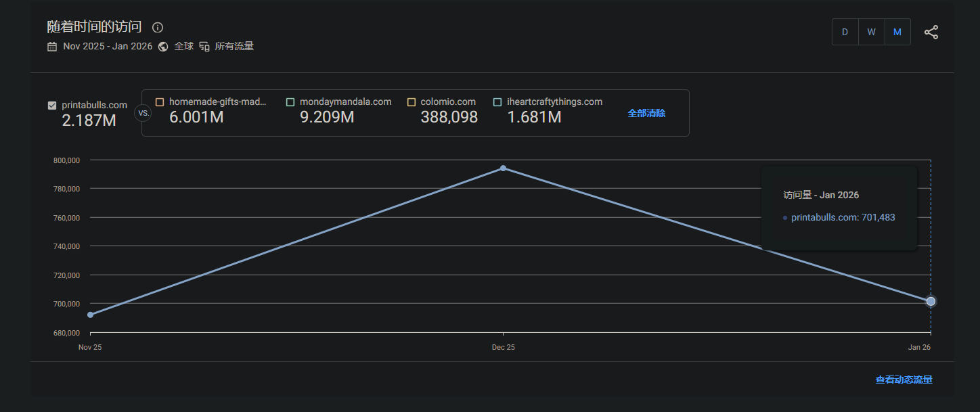Viewport: 980px width, 412px height.
Task: Click the 全部清除 clear all link
Action: [646, 113]
